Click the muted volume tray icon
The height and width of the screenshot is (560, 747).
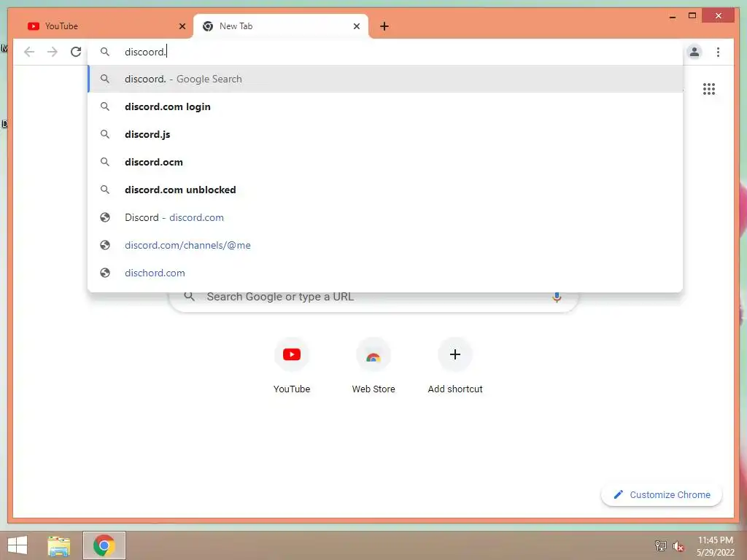pos(678,545)
